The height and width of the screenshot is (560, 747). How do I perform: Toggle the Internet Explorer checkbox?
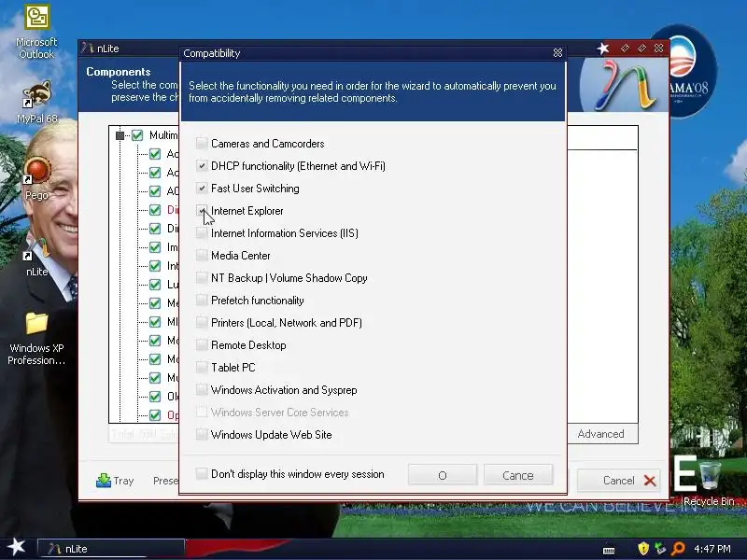(x=202, y=211)
